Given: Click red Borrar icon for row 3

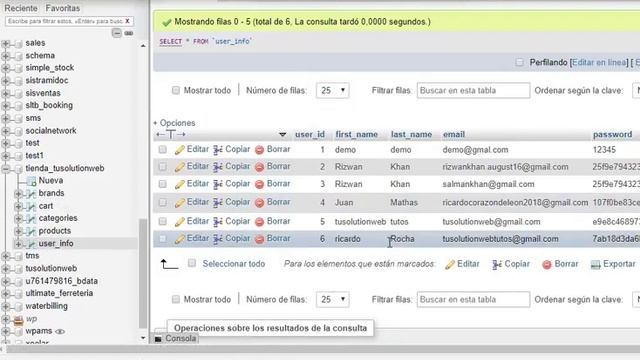Looking at the screenshot, I should pyautogui.click(x=259, y=184).
